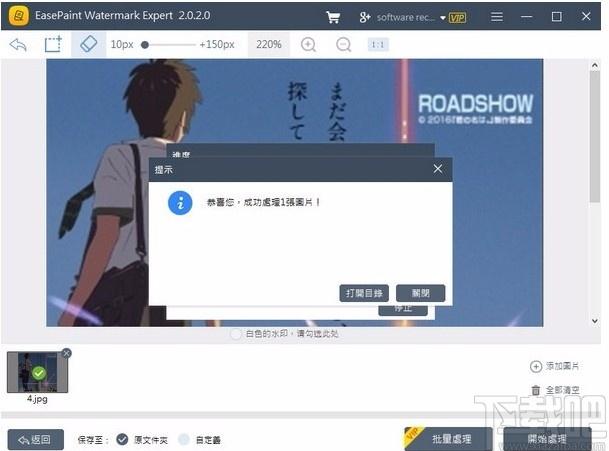
Task: Click the vertical scrollbar thumb
Action: pos(595,136)
